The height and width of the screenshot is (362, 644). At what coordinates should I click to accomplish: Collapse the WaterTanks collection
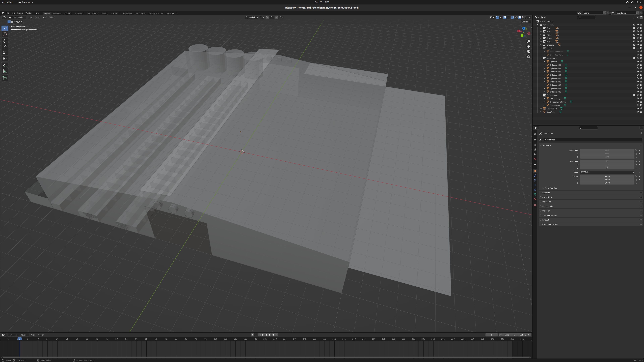click(x=541, y=58)
